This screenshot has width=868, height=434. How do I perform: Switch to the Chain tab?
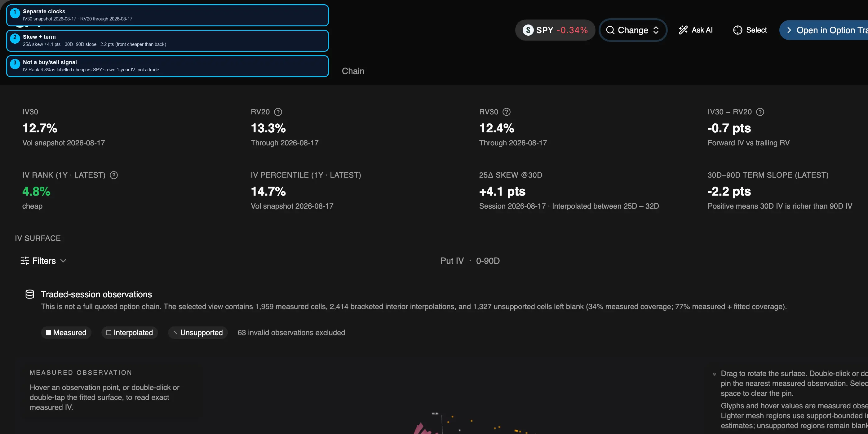coord(353,71)
